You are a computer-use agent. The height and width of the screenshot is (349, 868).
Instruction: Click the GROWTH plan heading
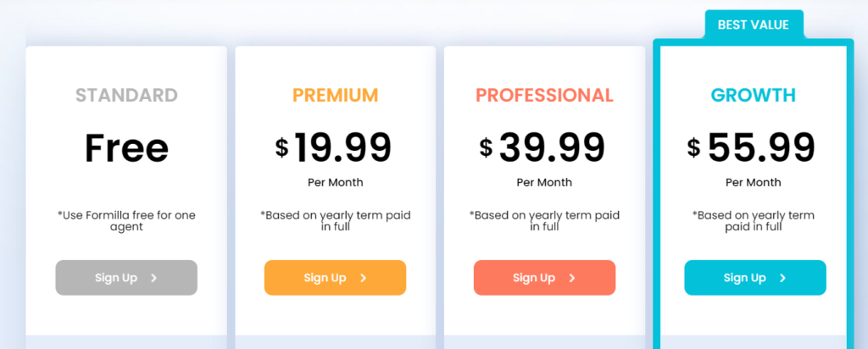754,95
